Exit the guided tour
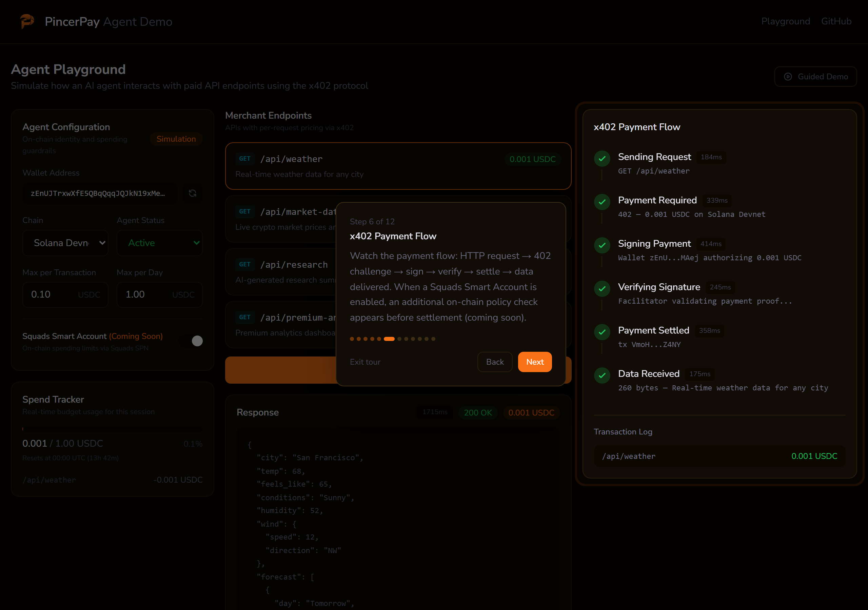 [x=365, y=362]
